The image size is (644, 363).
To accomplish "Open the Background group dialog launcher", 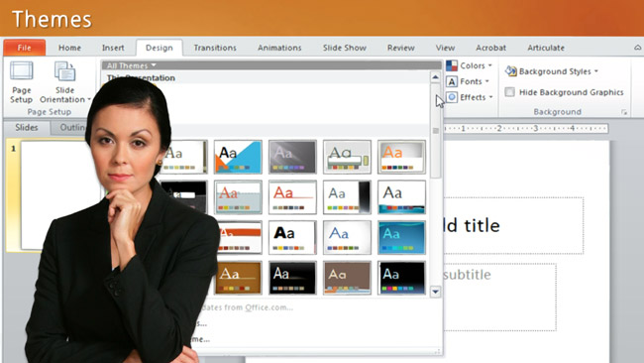I will (x=624, y=112).
